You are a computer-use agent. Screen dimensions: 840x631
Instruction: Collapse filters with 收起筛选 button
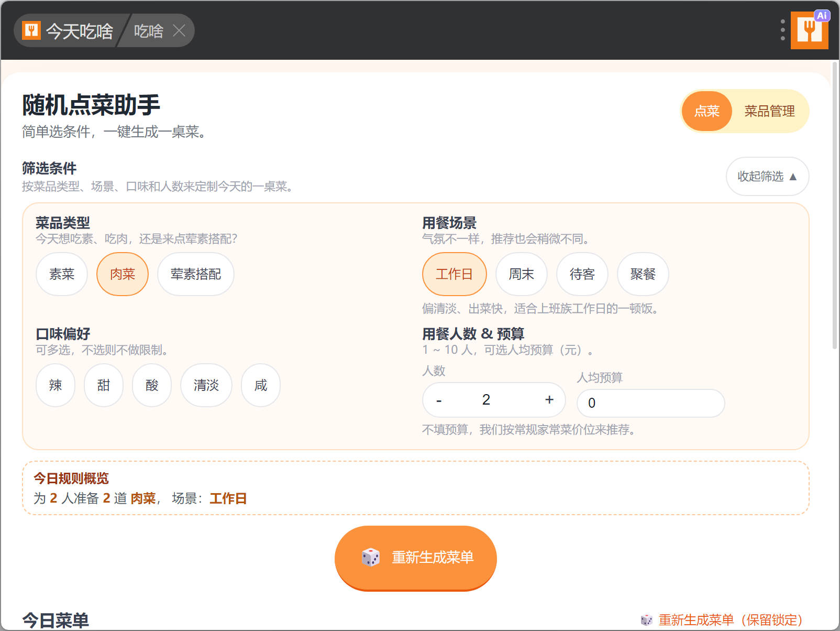pos(767,177)
